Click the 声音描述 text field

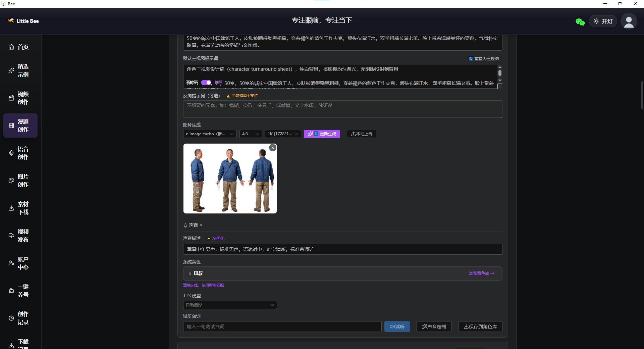(342, 249)
